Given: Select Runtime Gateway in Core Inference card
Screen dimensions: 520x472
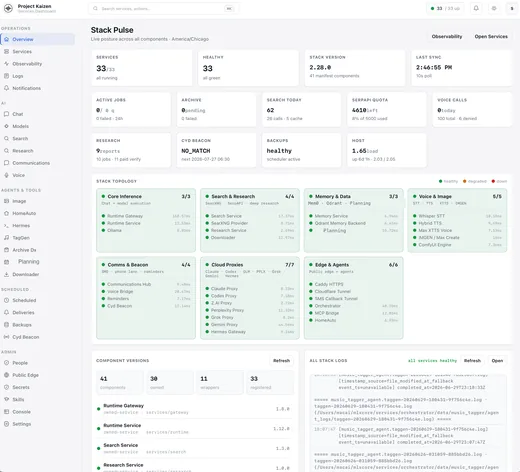Looking at the screenshot, I should coord(146,216).
